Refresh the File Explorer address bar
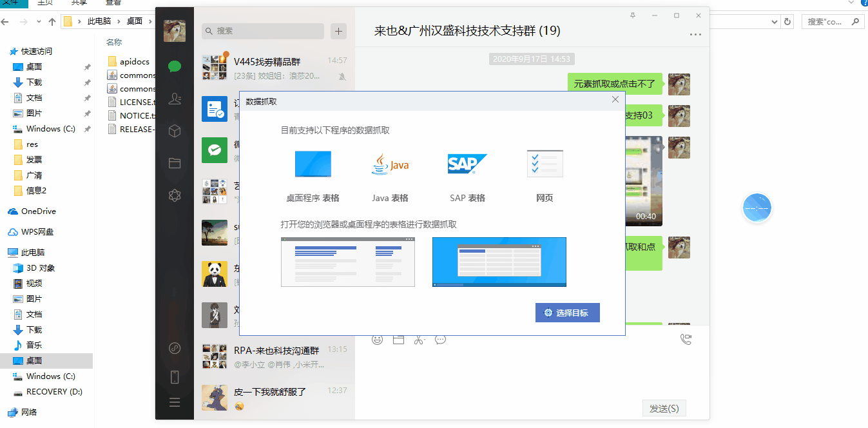The width and height of the screenshot is (868, 428). click(x=787, y=22)
